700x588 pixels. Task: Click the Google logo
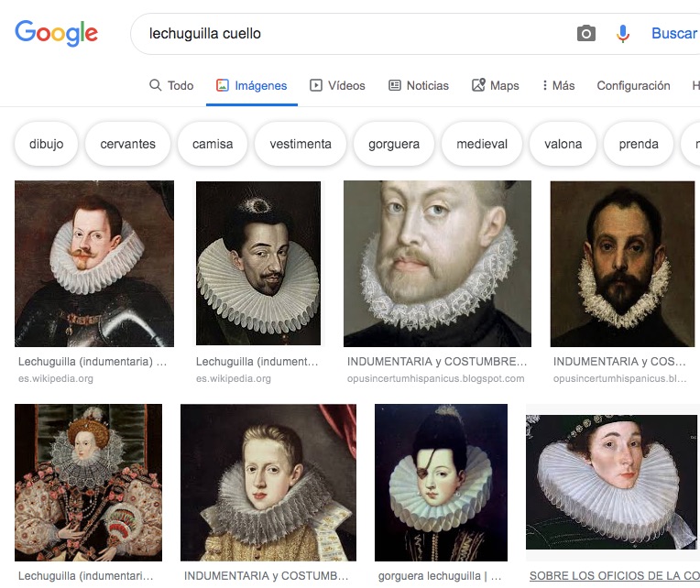click(x=56, y=34)
